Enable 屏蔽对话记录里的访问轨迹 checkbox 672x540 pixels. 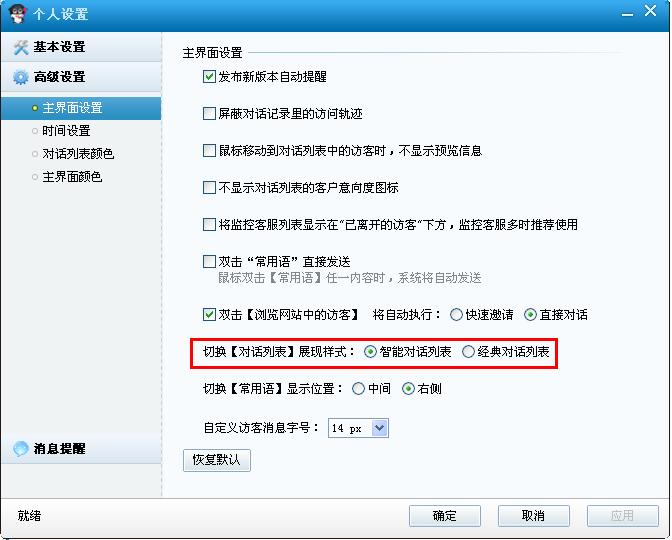coord(209,114)
